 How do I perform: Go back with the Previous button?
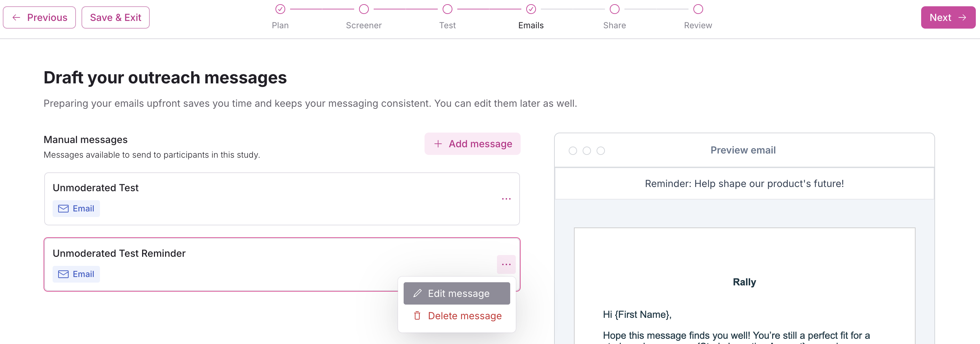40,17
